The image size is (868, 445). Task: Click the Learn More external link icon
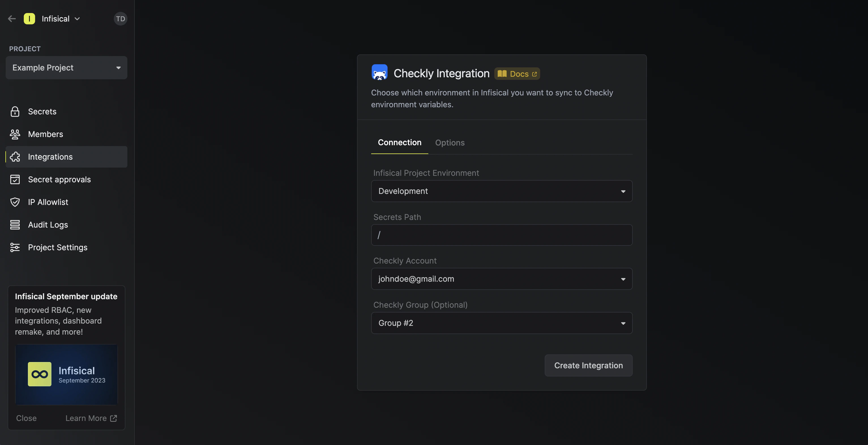point(114,418)
